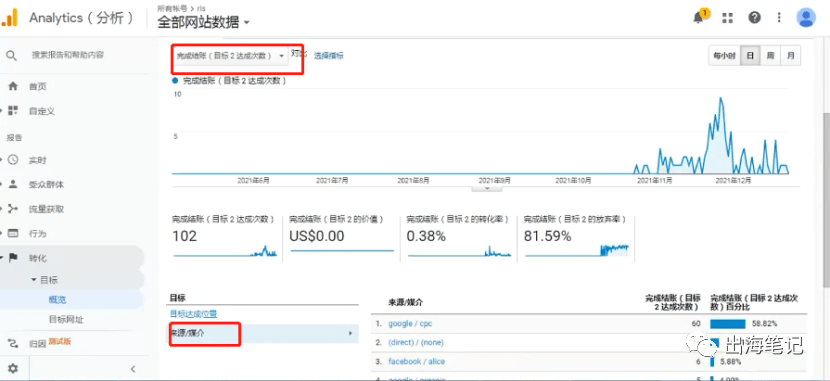This screenshot has width=830, height=381.
Task: Switch chart granularity to 每小时
Action: click(724, 56)
